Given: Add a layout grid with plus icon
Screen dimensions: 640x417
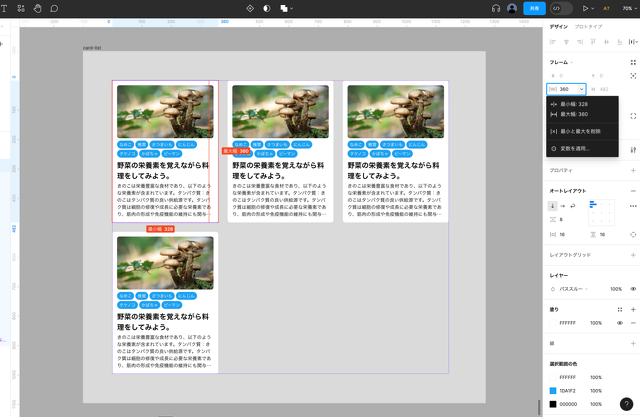Looking at the screenshot, I should pyautogui.click(x=633, y=255).
